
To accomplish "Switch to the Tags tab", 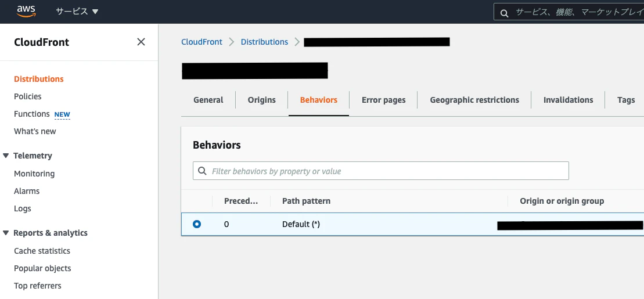I will click(x=626, y=100).
